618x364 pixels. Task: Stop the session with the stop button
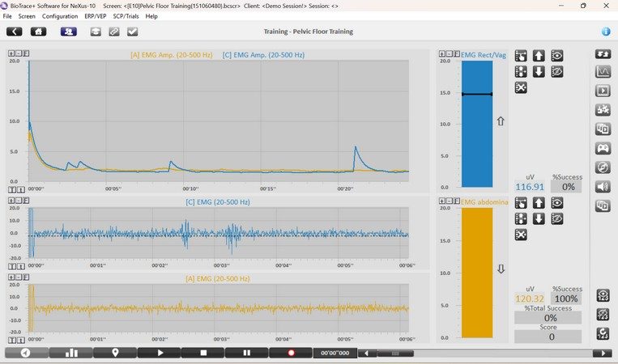click(x=203, y=353)
